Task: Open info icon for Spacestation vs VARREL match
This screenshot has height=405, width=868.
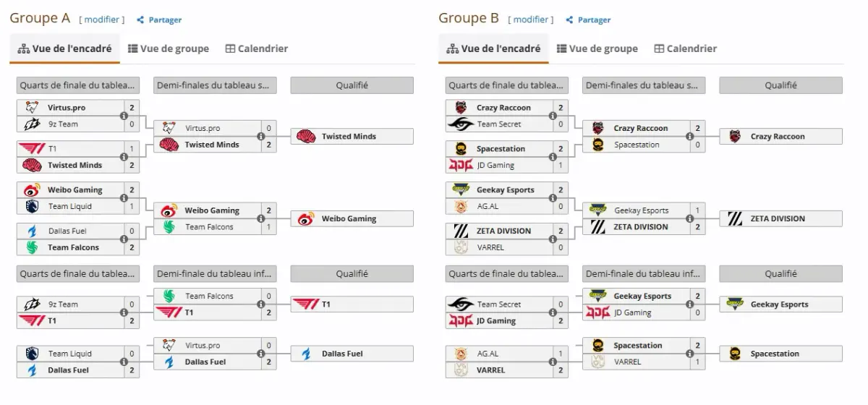Action: (x=690, y=354)
